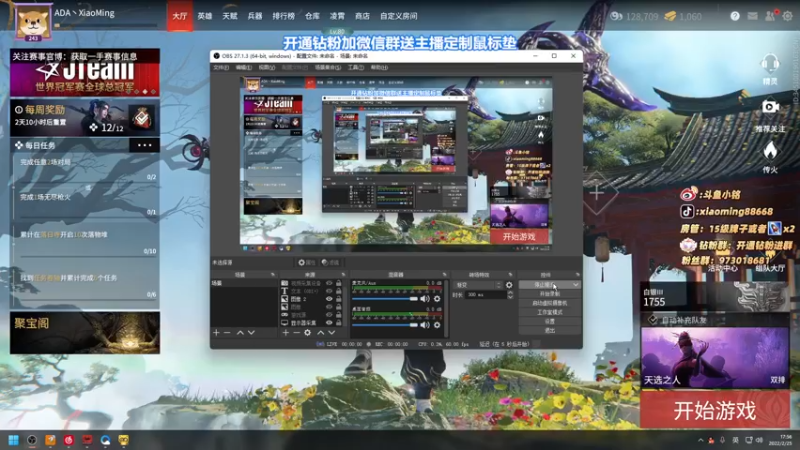Image resolution: width=800 pixels, height=450 pixels.
Task: Toggle the 自动补充队友 checkbox
Action: coord(653,320)
